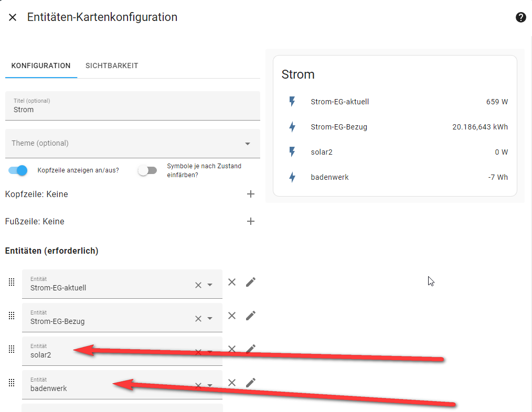Click the -7 Wh value in preview
The width and height of the screenshot is (532, 412).
point(498,177)
